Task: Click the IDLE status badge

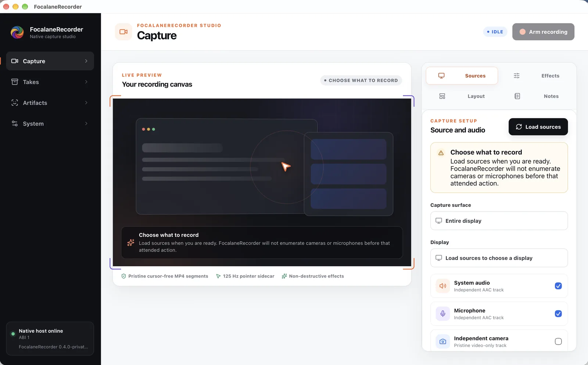Action: [495, 32]
